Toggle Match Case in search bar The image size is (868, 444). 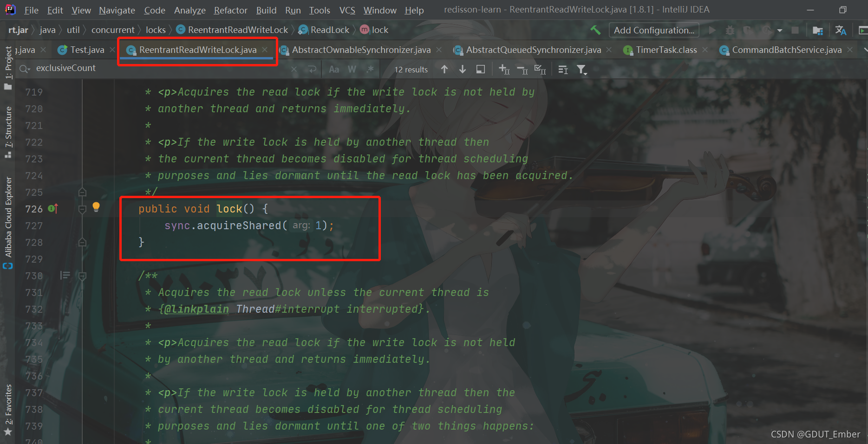[334, 70]
